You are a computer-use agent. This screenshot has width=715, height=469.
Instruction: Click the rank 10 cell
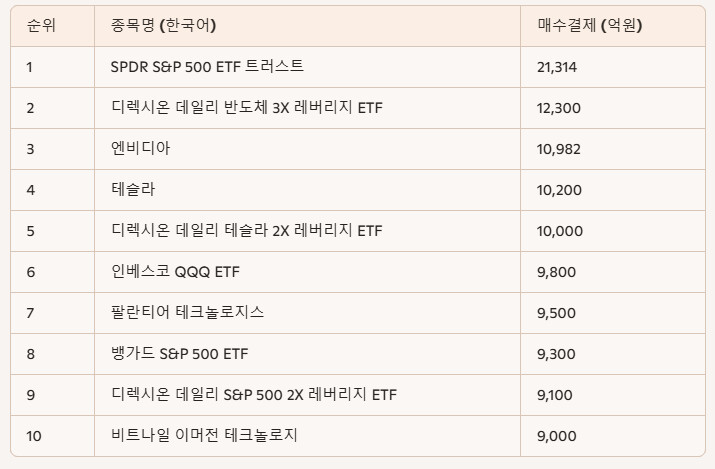[x=52, y=436]
